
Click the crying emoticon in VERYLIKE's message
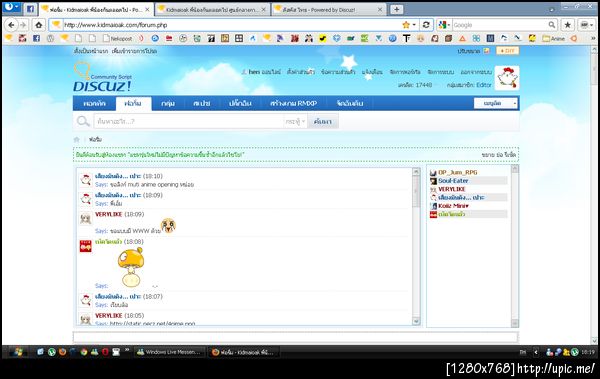click(168, 225)
